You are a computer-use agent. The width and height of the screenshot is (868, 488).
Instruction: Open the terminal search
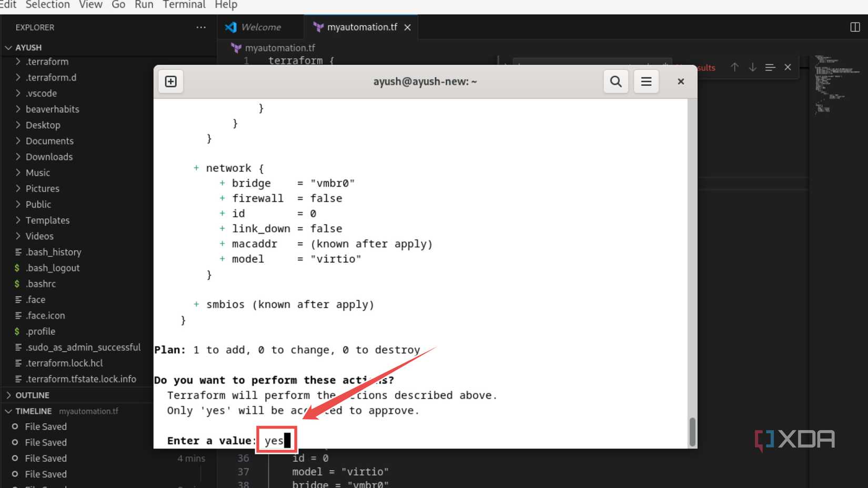pyautogui.click(x=615, y=81)
